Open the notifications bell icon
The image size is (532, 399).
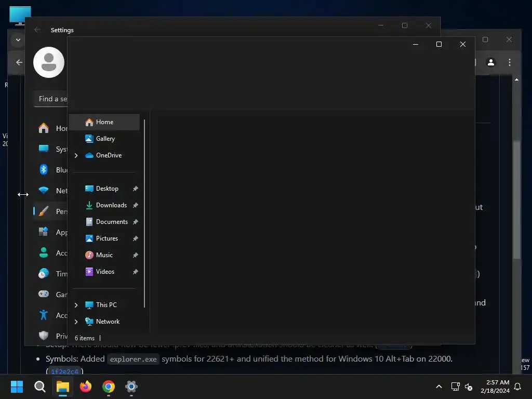point(518,387)
